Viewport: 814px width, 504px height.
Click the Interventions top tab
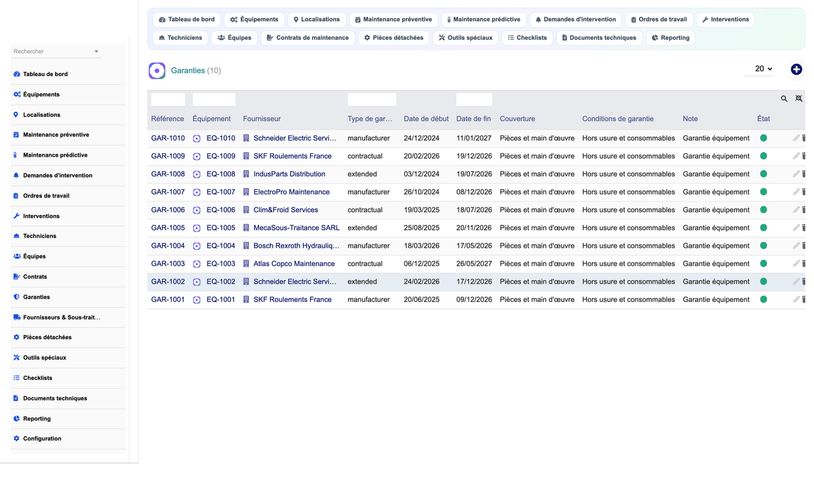coord(725,20)
